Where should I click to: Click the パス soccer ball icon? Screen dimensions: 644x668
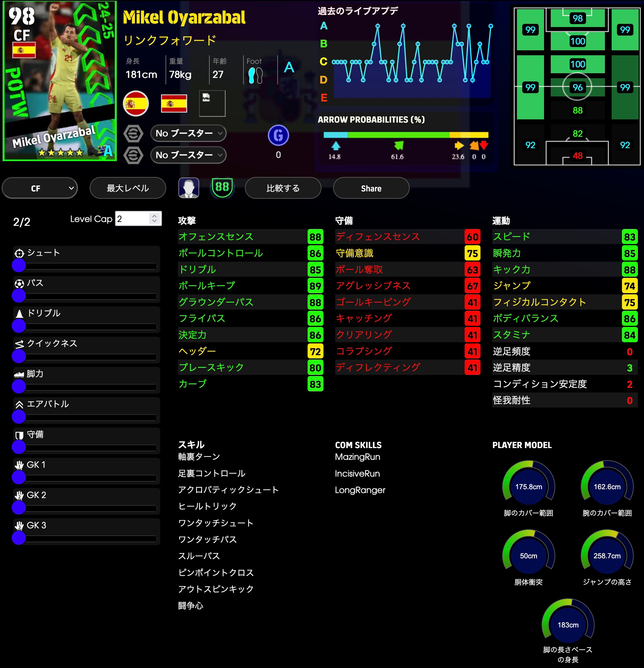pyautogui.click(x=19, y=283)
